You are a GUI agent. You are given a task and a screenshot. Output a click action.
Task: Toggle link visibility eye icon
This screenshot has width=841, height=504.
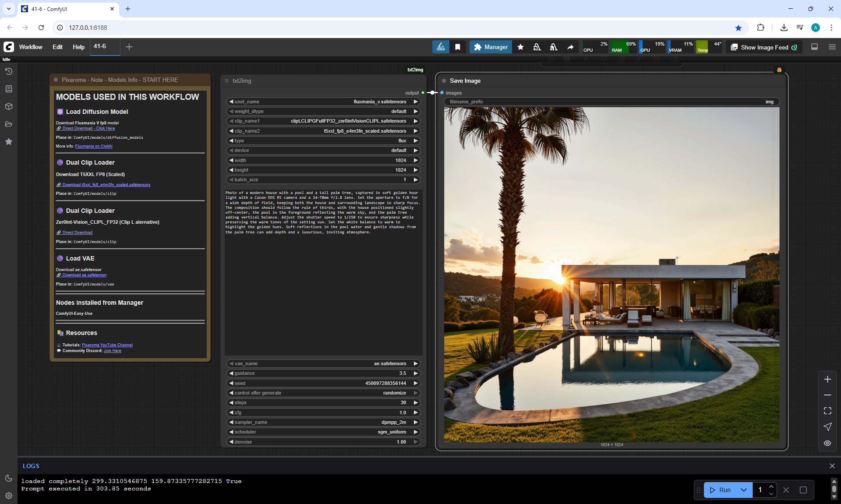coord(827,443)
